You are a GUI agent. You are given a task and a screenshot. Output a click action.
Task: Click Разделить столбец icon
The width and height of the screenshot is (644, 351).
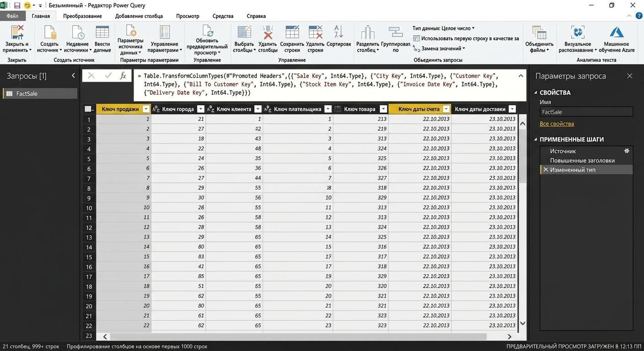pyautogui.click(x=368, y=32)
